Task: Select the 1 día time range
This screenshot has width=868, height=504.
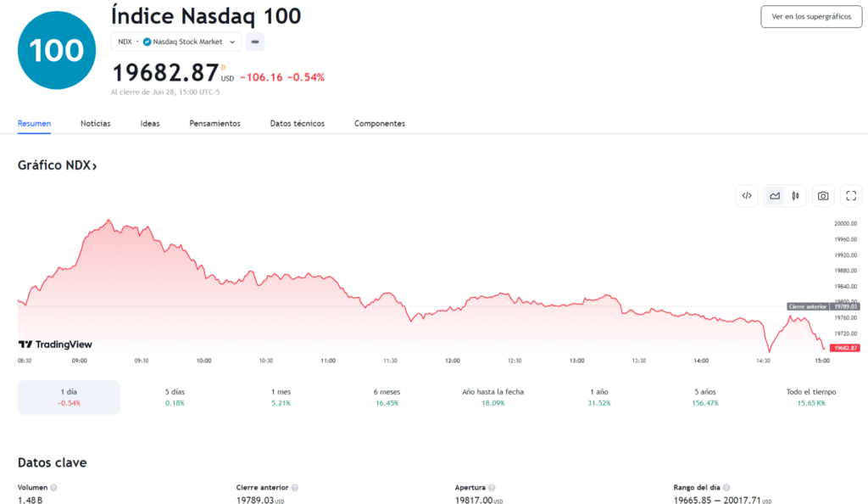Action: pos(69,397)
